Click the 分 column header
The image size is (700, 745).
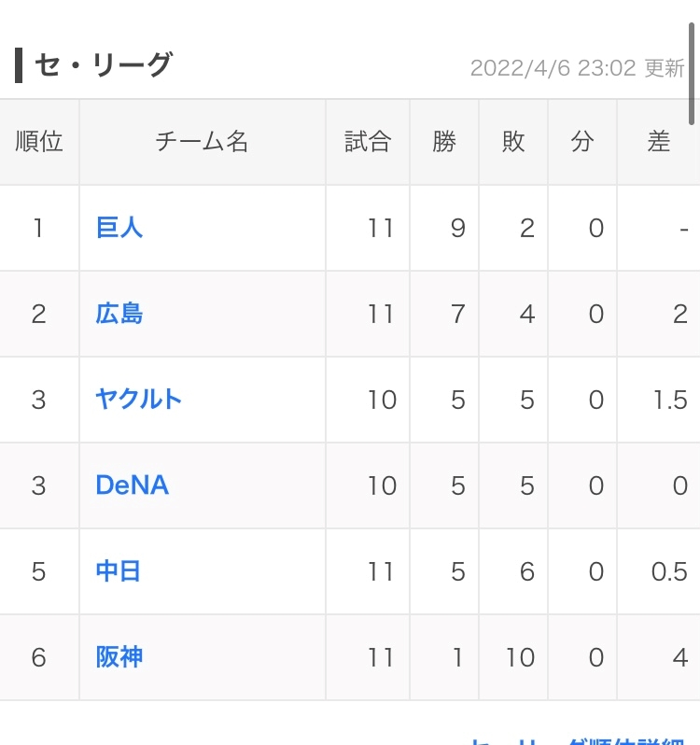(582, 142)
